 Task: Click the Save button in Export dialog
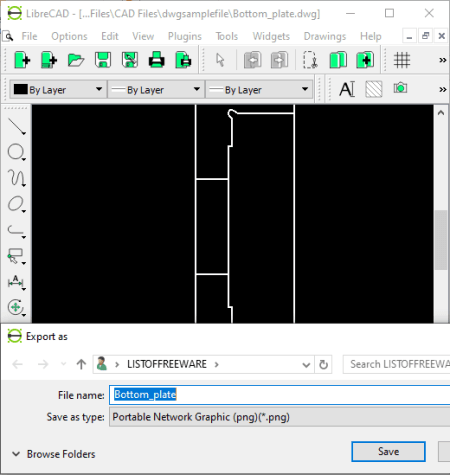tap(388, 452)
